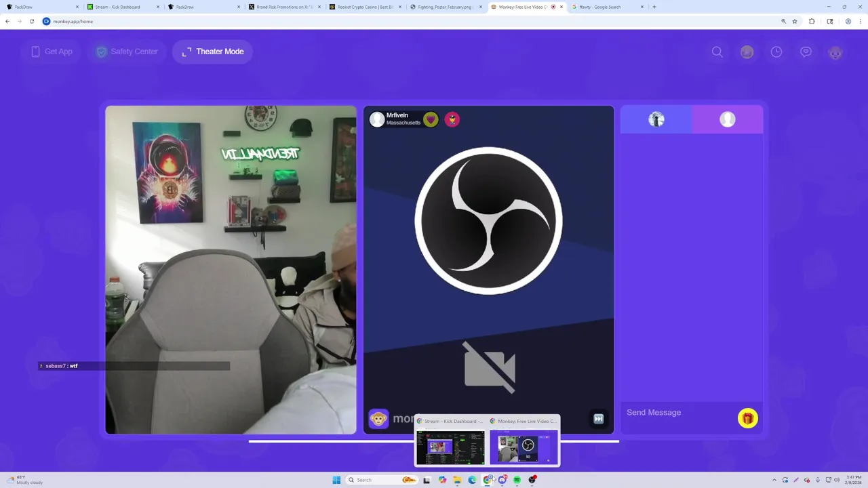Select the first chat participant tab
868x488 pixels.
tap(656, 119)
